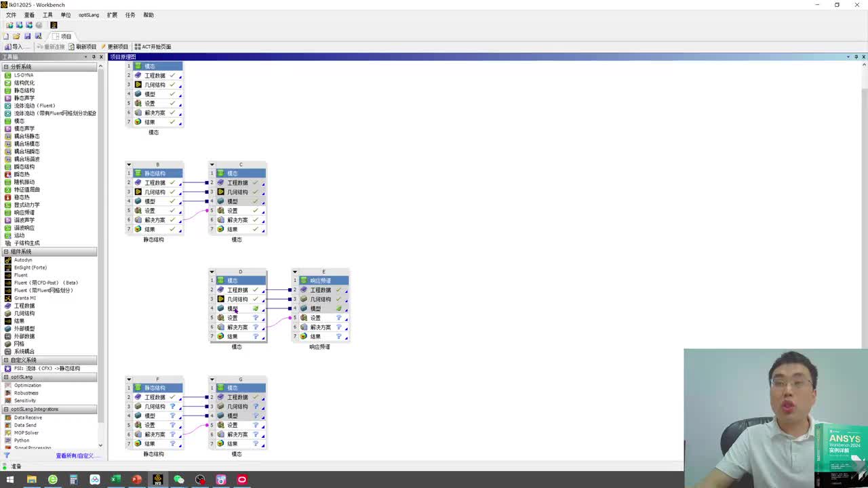Select Data Receive integration

click(28, 418)
